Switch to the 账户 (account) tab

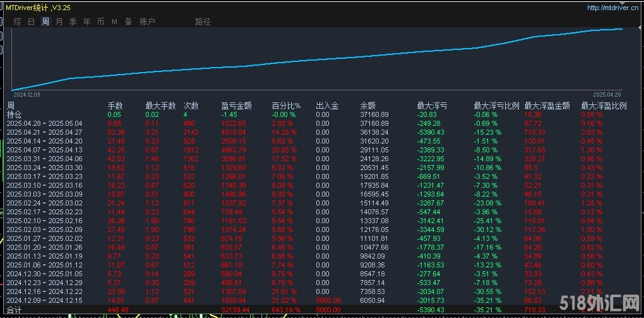pos(147,21)
